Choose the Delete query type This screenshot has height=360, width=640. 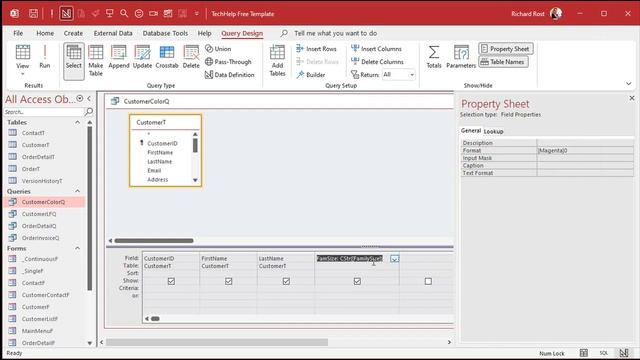click(x=191, y=57)
